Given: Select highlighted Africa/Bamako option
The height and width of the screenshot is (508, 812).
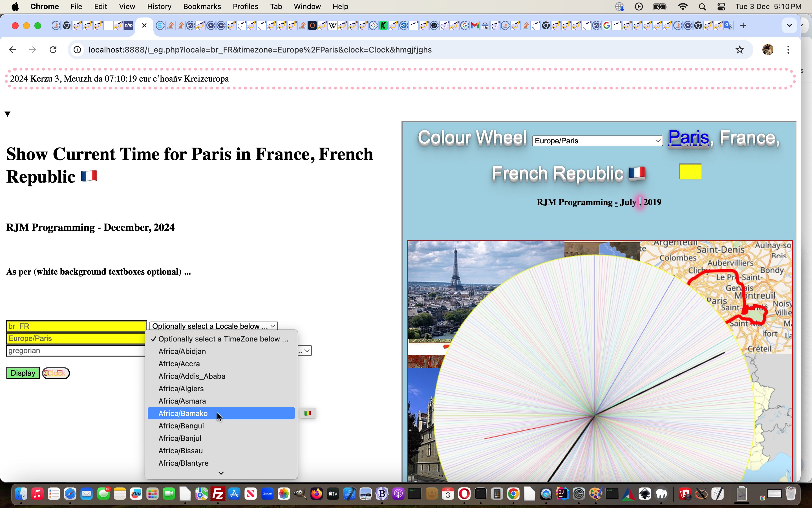Looking at the screenshot, I should pos(221,413).
